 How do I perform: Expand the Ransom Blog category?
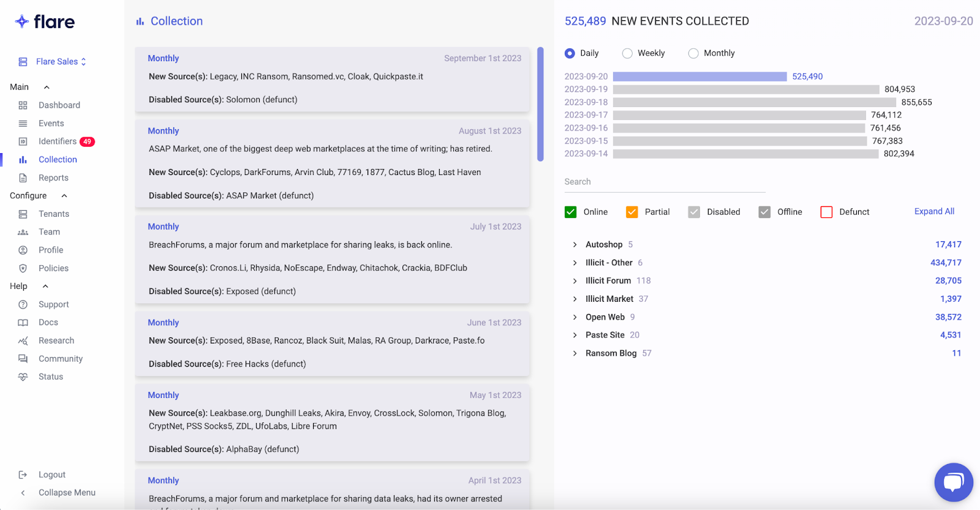click(575, 353)
